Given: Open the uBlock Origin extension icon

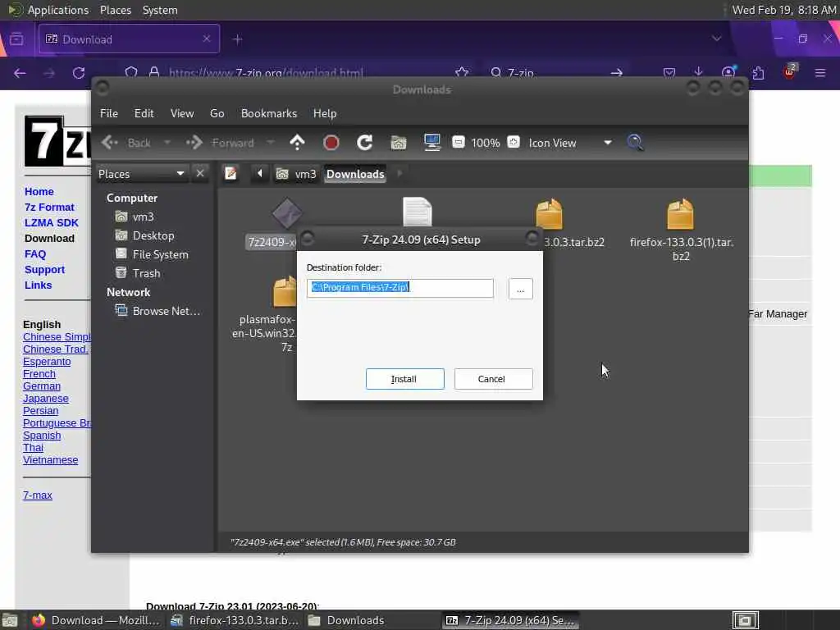Looking at the screenshot, I should [x=789, y=72].
